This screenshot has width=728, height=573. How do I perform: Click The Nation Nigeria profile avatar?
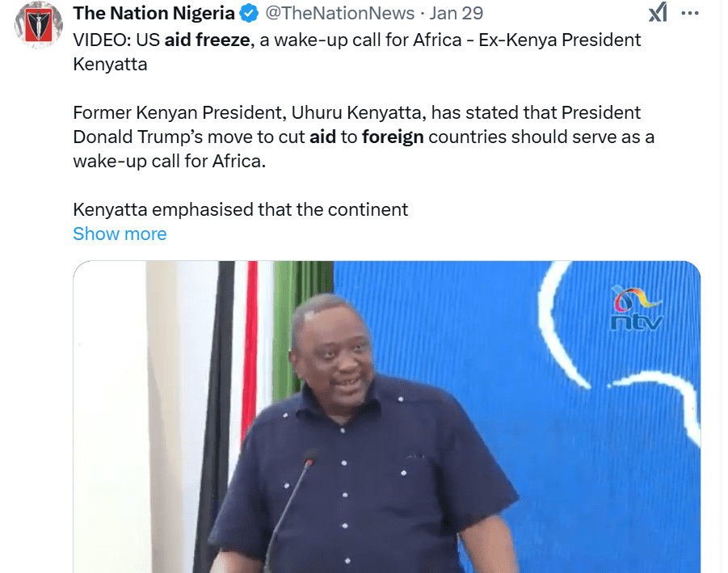point(35,24)
